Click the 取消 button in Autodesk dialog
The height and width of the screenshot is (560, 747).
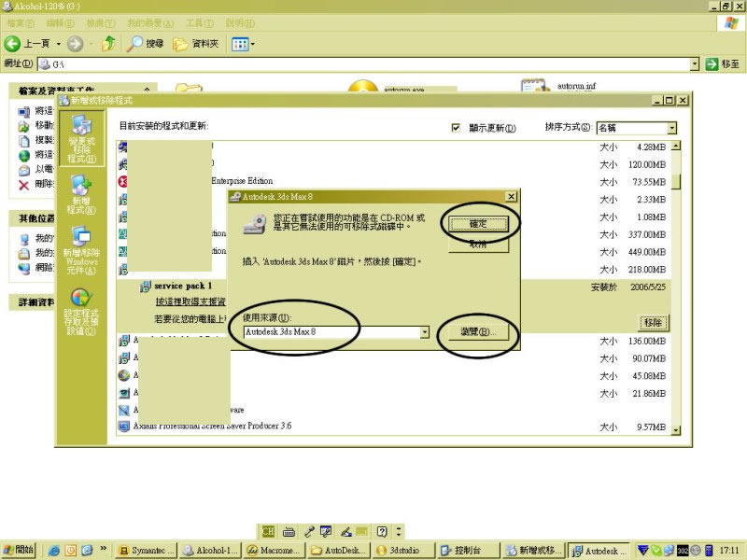[x=479, y=245]
